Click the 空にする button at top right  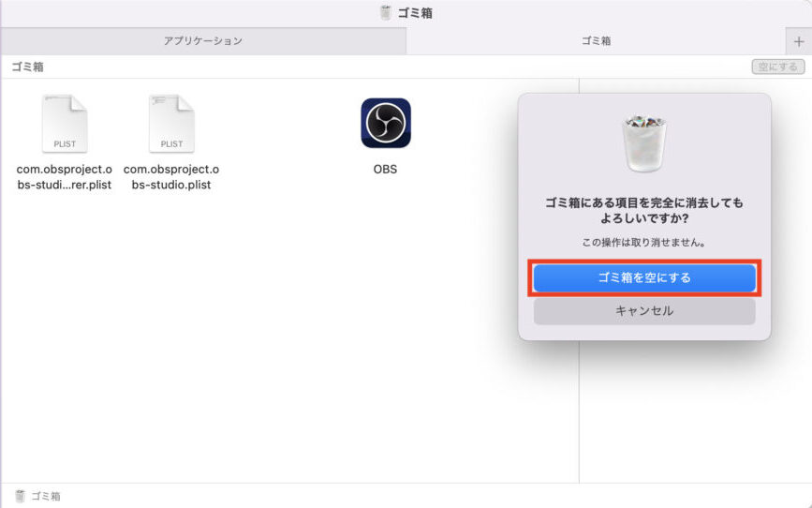point(778,67)
